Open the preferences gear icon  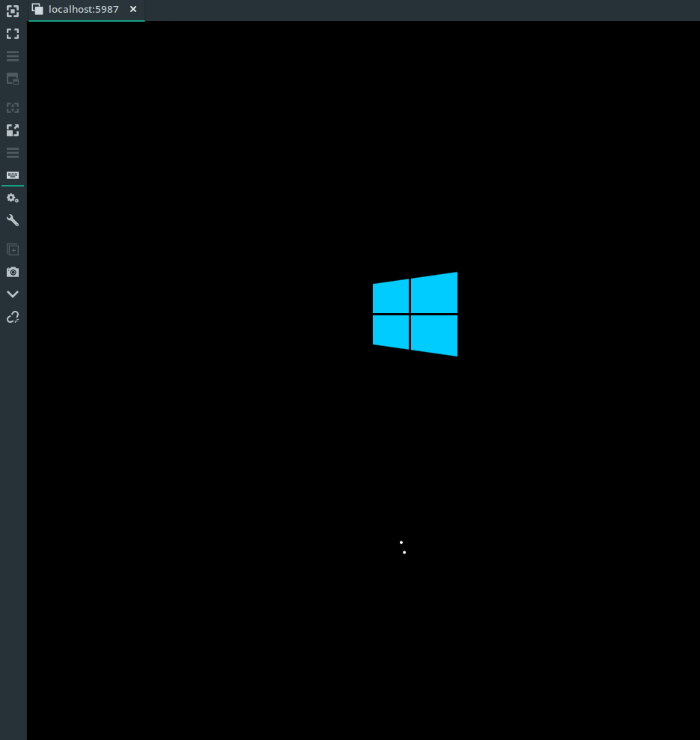pos(12,198)
